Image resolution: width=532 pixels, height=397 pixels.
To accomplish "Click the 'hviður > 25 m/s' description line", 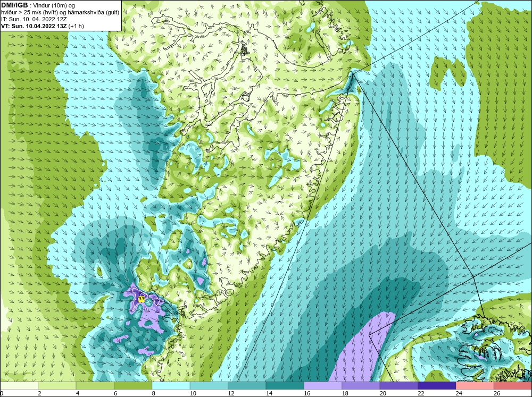I will [x=60, y=13].
